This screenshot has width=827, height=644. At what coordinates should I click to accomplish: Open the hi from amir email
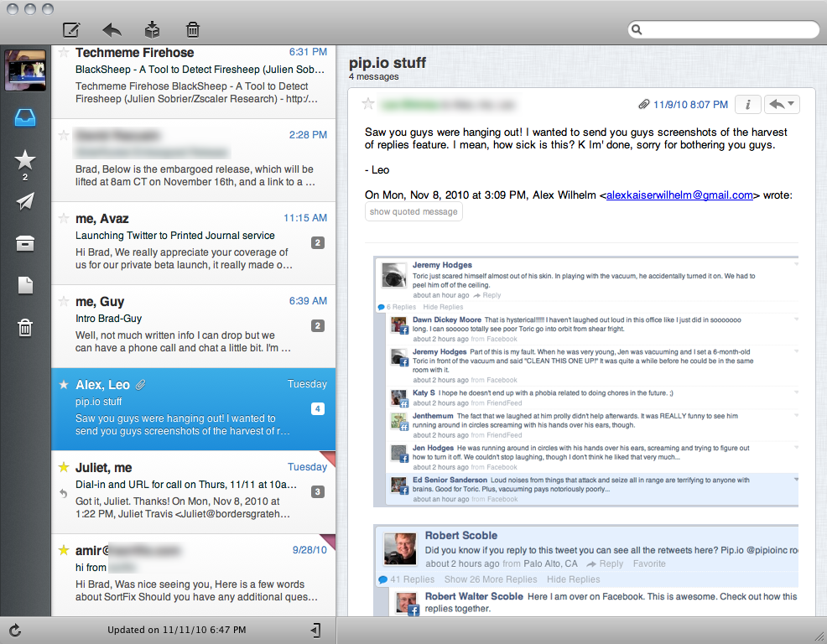coord(194,575)
